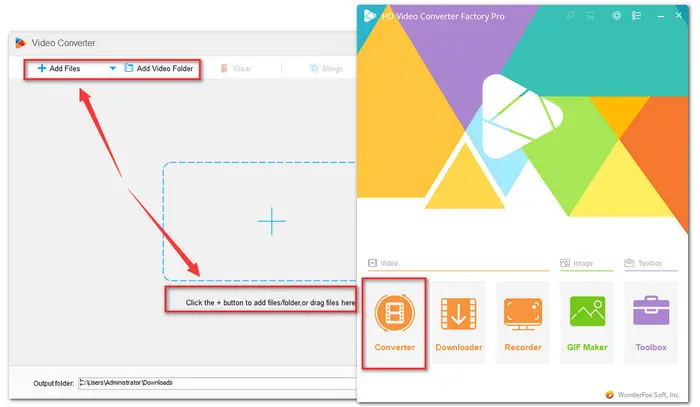Click the Clear button with trash icon

point(236,68)
